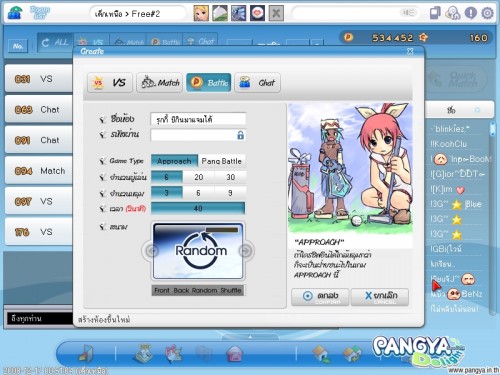This screenshot has height=375, width=500.
Task: Select the kiss lips emoticon icon
Action: coord(257,13)
